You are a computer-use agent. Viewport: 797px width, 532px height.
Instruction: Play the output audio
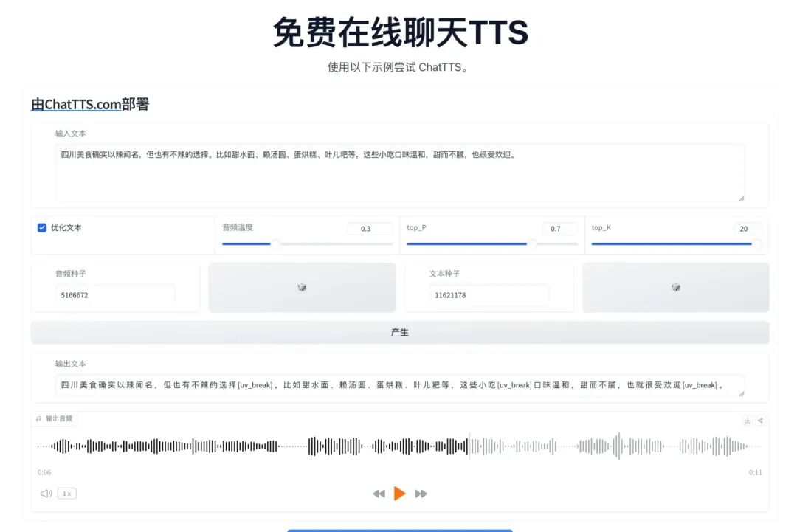[399, 494]
